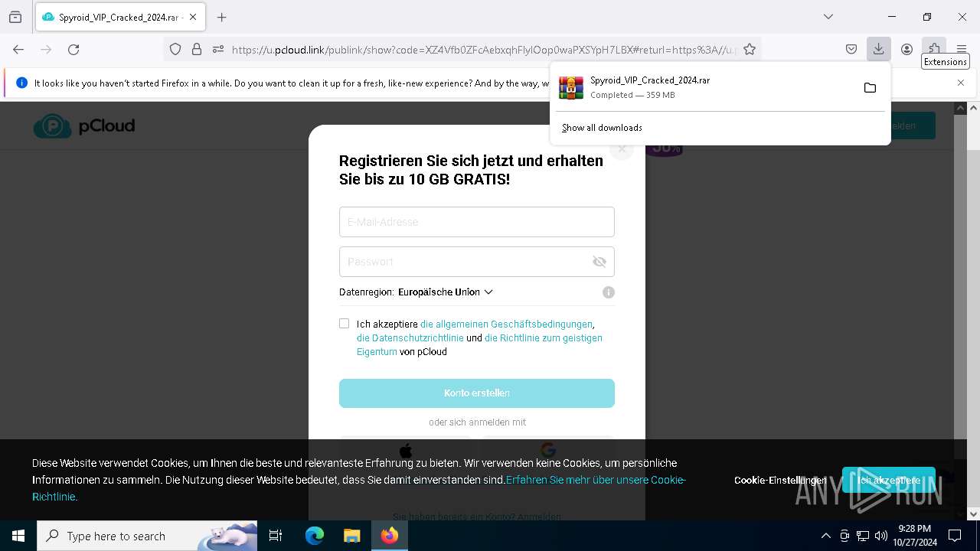
Task: Save page to Pocket
Action: (x=851, y=49)
